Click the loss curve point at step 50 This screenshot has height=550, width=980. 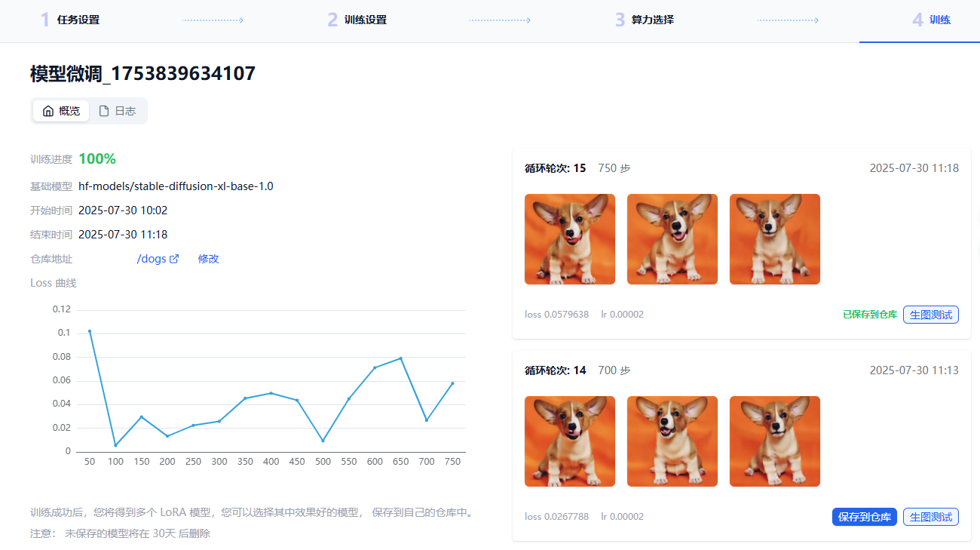[90, 330]
